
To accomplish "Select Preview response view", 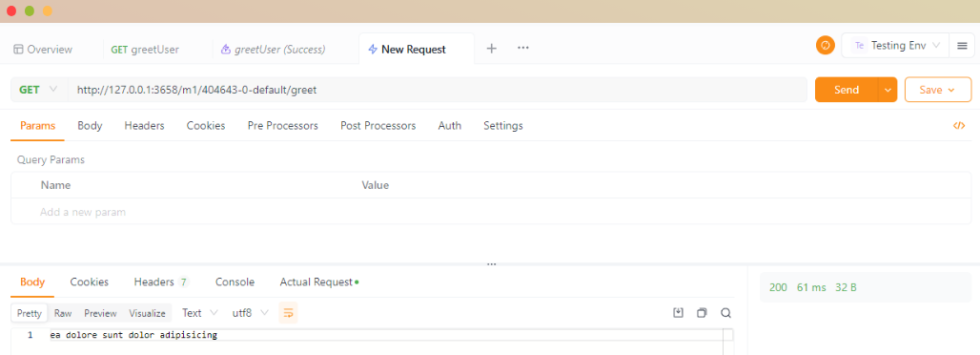I will pos(101,313).
